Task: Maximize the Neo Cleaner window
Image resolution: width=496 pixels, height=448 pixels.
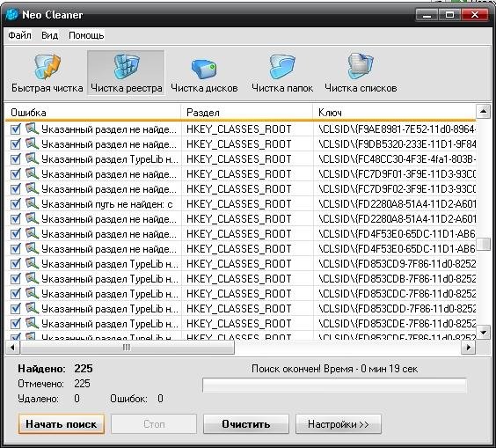Action: click(x=449, y=15)
